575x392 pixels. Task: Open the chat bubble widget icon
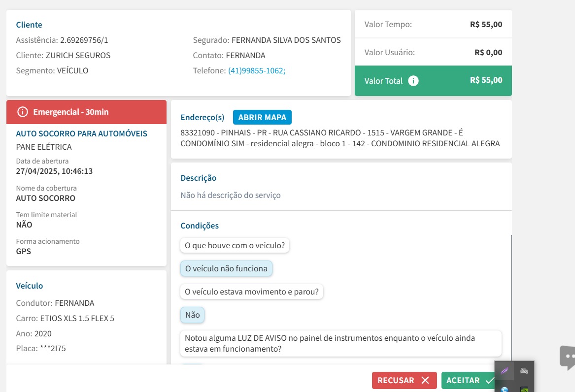[x=568, y=357]
